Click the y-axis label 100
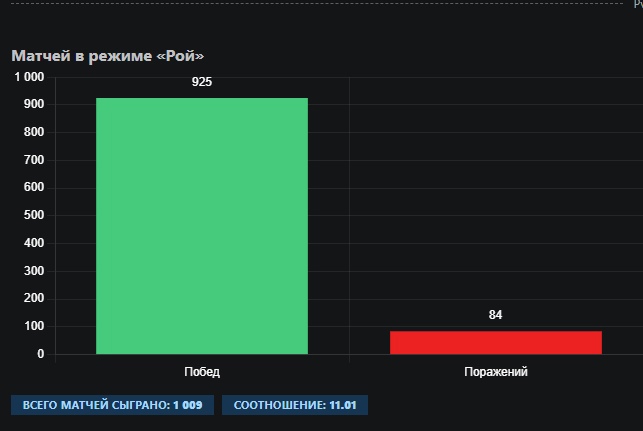Image resolution: width=643 pixels, height=431 pixels. (x=34, y=326)
